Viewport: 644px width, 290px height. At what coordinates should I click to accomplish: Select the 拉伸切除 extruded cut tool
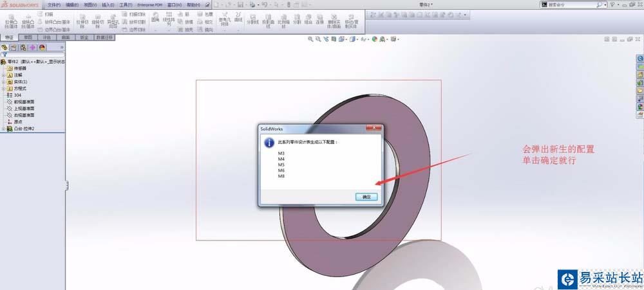click(82, 21)
